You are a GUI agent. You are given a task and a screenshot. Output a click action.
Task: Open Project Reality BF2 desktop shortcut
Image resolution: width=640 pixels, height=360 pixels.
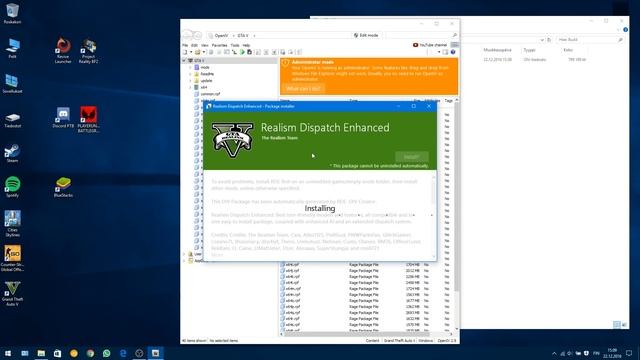(88, 51)
